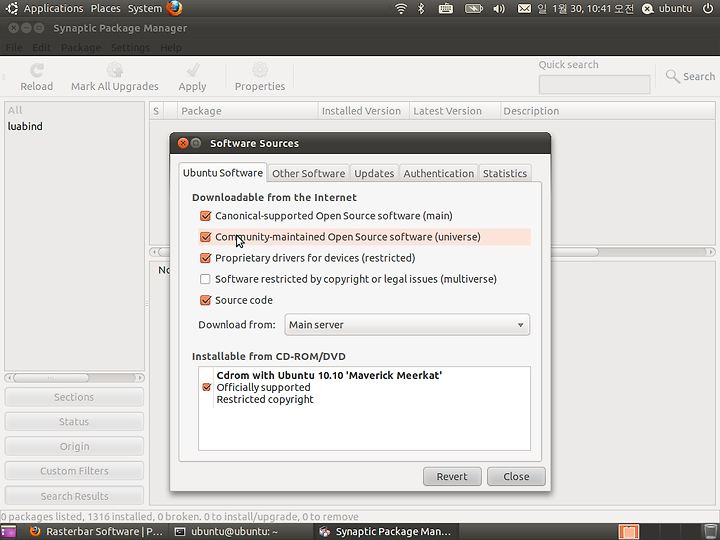
Task: Enable the multiverse software checkbox
Action: point(205,279)
